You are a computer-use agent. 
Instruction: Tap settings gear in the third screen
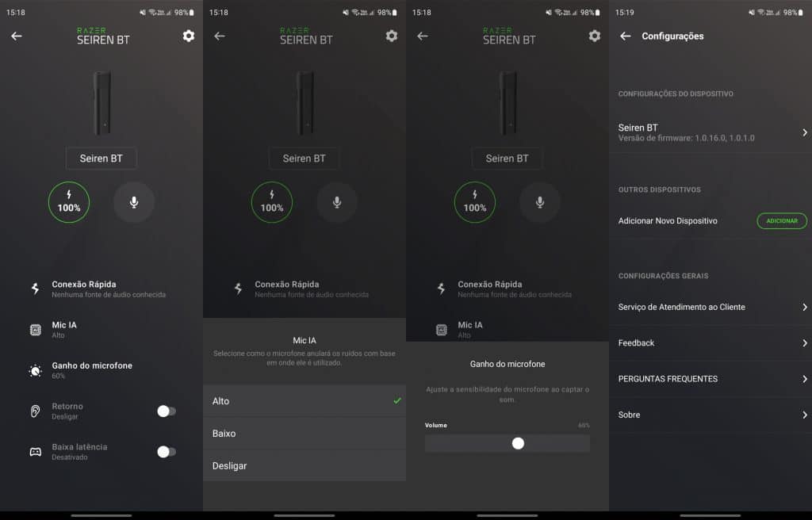click(x=595, y=36)
